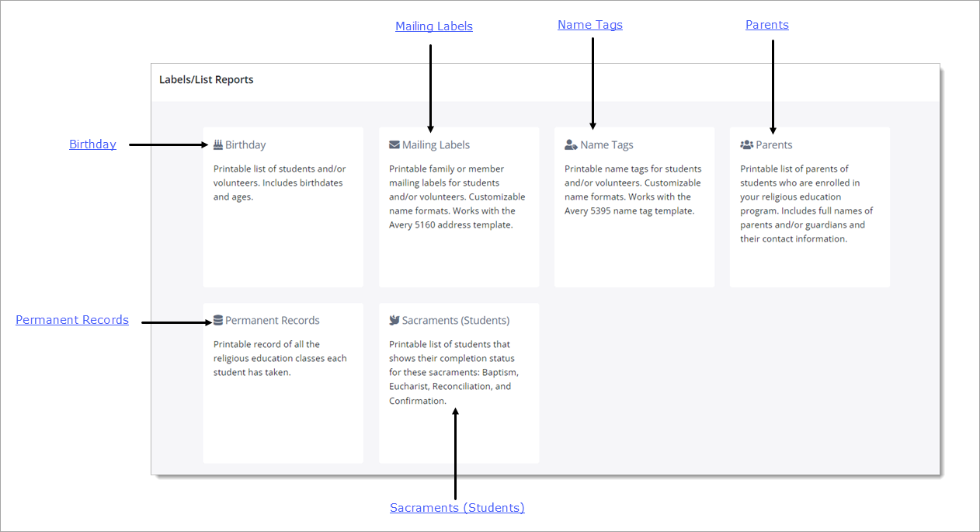The height and width of the screenshot is (532, 980).
Task: Select the Sacraments (Students) report card
Action: [458, 382]
